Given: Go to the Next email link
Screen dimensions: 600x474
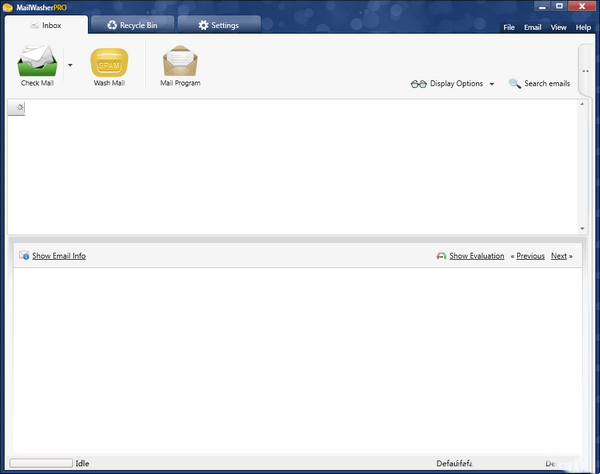Looking at the screenshot, I should pos(559,256).
